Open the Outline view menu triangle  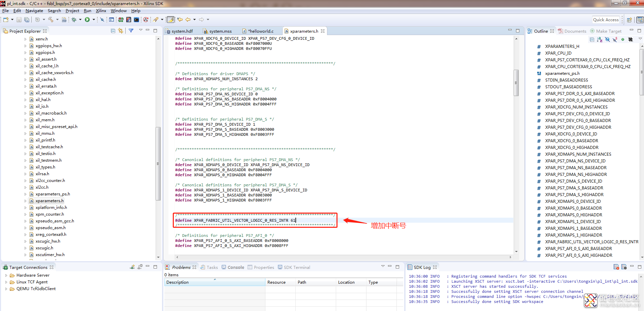(640, 39)
